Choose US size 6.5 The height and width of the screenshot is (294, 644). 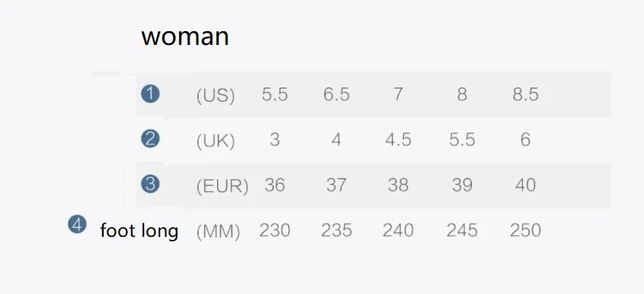(x=336, y=95)
